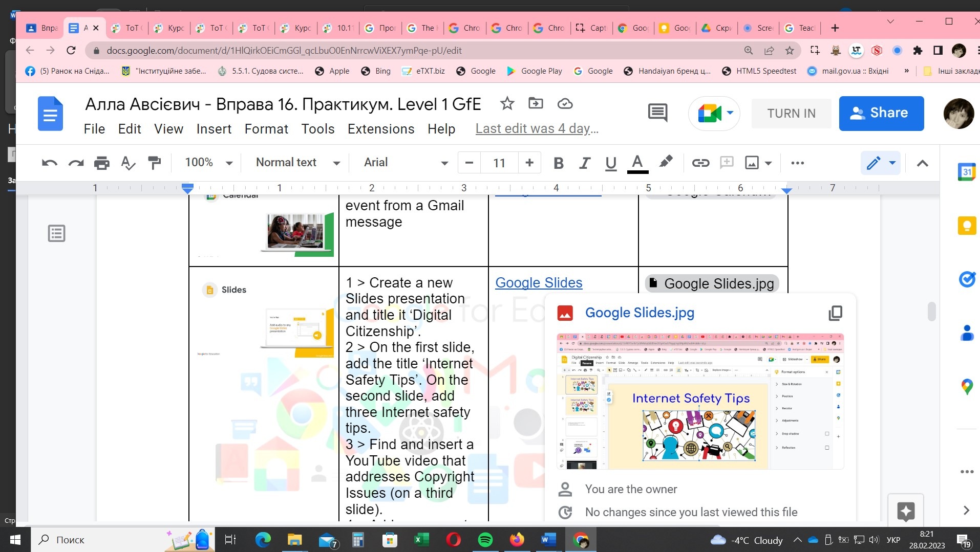This screenshot has width=980, height=552.
Task: Select the Paint format tool
Action: 154,163
